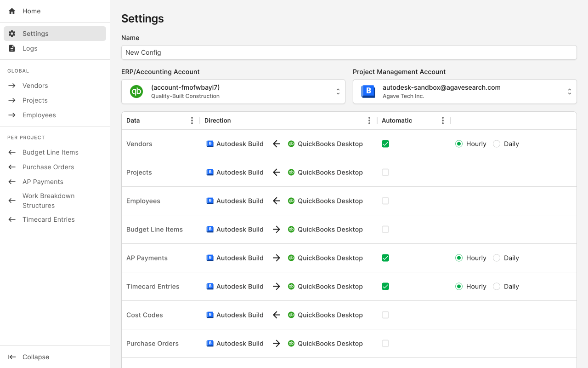Viewport: 588px width, 368px height.
Task: Click the arrow icon beside Projects in sidebar
Action: (12, 100)
